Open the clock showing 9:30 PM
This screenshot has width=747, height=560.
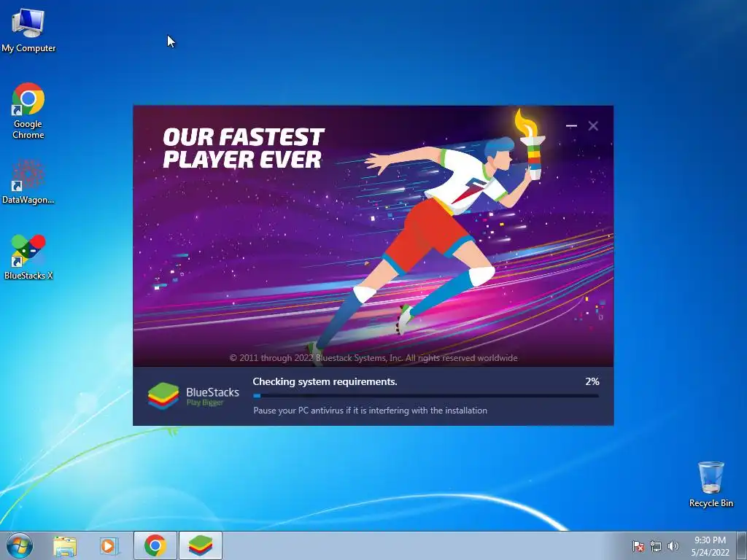point(710,546)
